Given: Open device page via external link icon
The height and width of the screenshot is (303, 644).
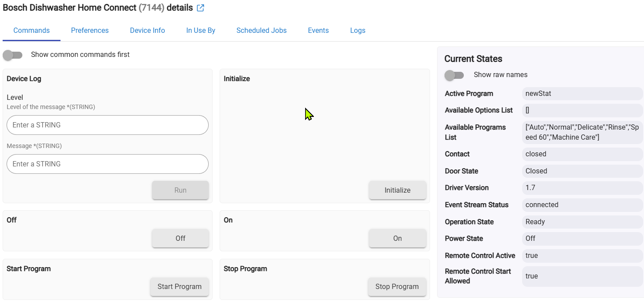Looking at the screenshot, I should tap(200, 8).
